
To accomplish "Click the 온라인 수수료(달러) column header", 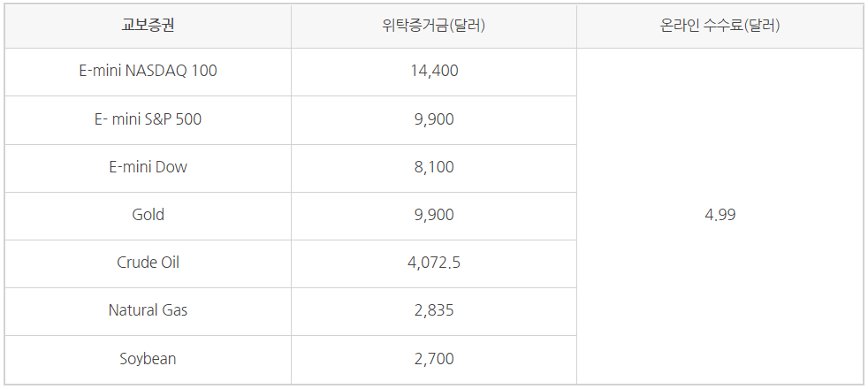I will (x=720, y=26).
